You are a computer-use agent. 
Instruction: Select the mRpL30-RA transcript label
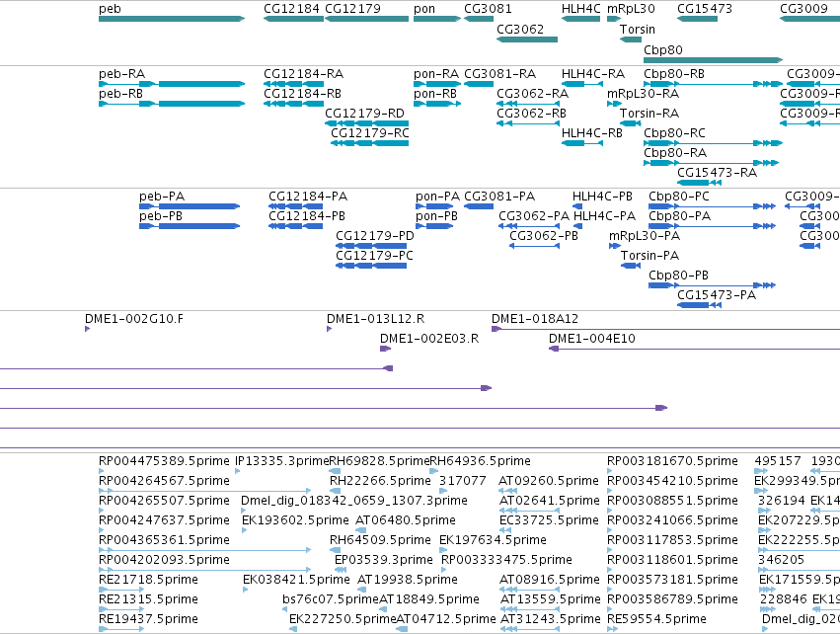[643, 94]
